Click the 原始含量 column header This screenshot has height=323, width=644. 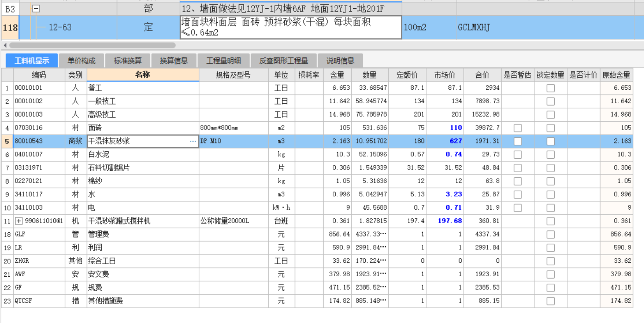tap(616, 75)
